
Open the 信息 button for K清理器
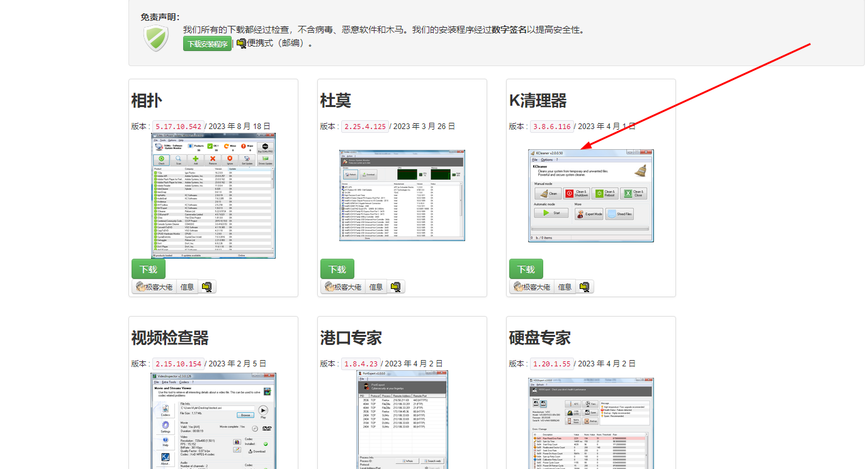565,287
